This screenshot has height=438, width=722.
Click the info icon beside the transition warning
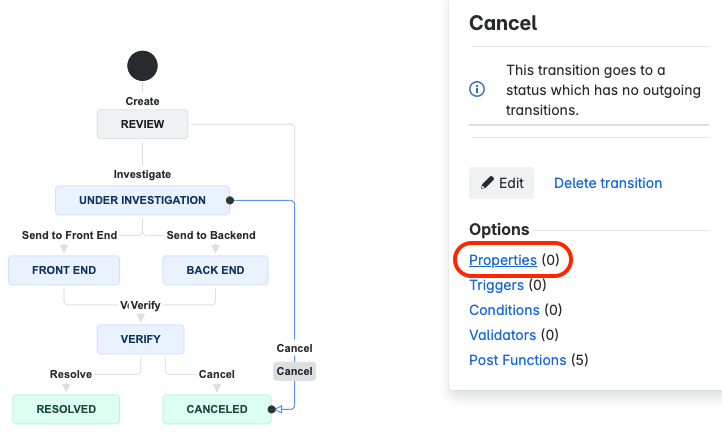(x=478, y=90)
